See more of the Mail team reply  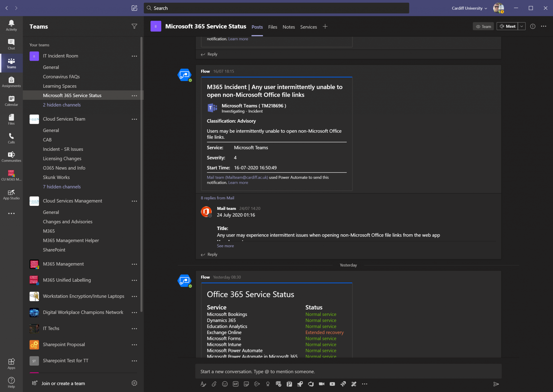(x=225, y=246)
